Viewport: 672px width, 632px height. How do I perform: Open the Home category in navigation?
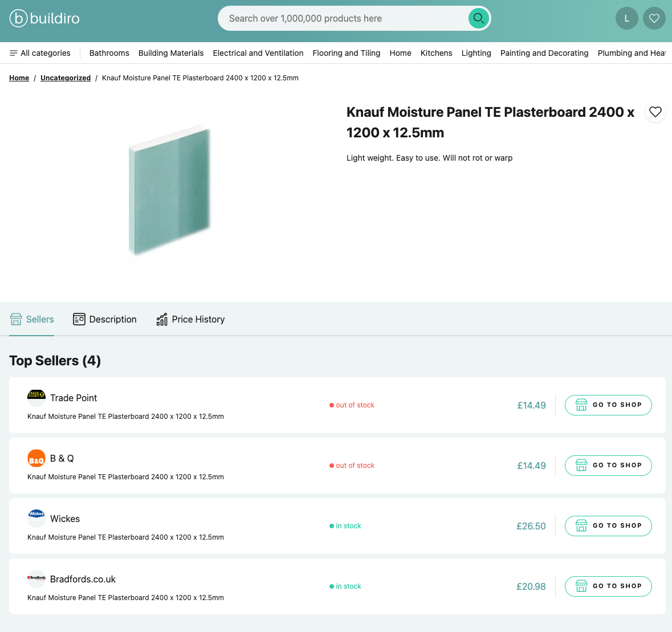click(400, 53)
